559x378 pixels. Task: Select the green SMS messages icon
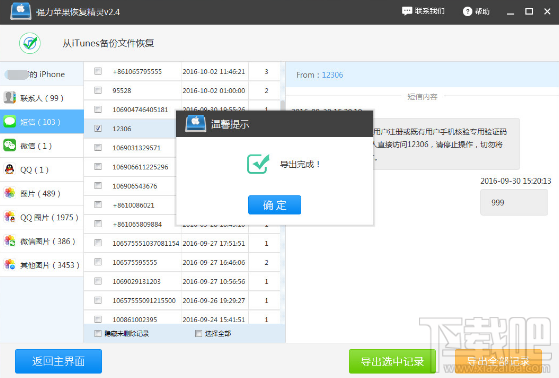click(x=10, y=121)
